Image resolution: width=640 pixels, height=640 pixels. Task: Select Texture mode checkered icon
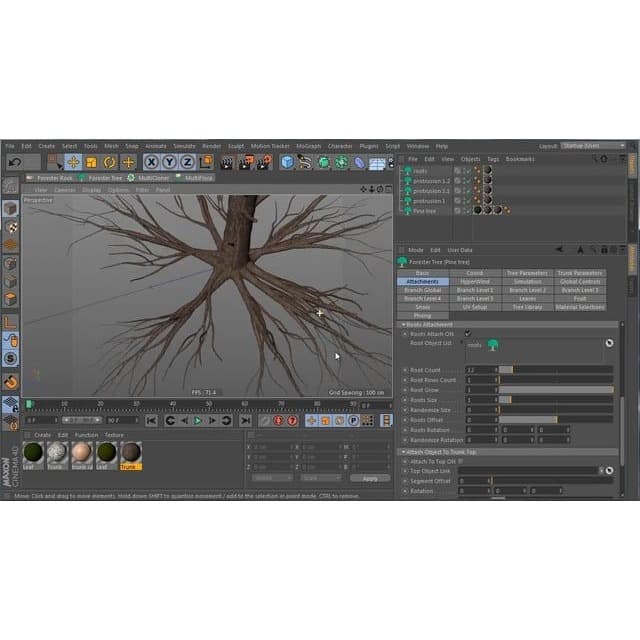[11, 227]
